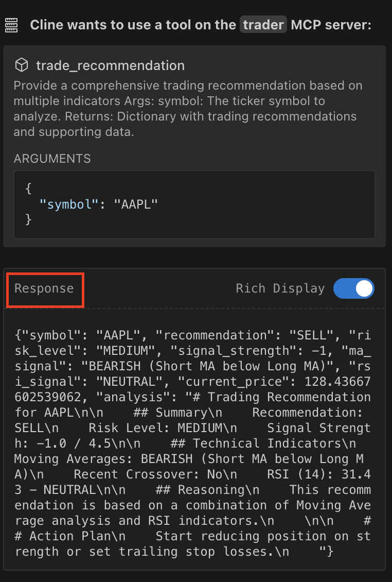The height and width of the screenshot is (582, 392).
Task: Click the "Cline wants to use a tool" heading
Action: 133,25
